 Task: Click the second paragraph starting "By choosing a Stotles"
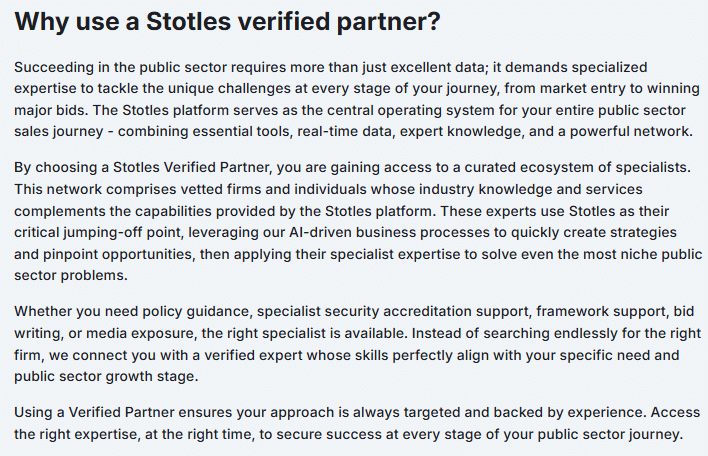(354, 218)
